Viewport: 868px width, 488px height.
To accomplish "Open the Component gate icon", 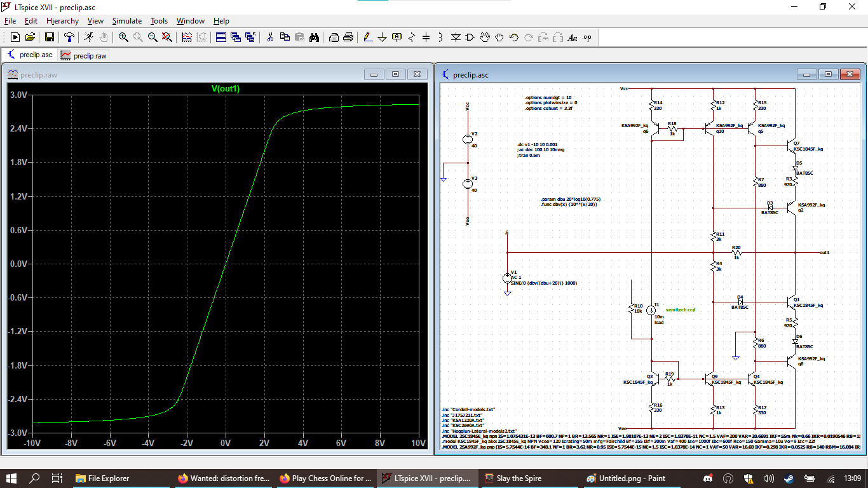I will (470, 37).
